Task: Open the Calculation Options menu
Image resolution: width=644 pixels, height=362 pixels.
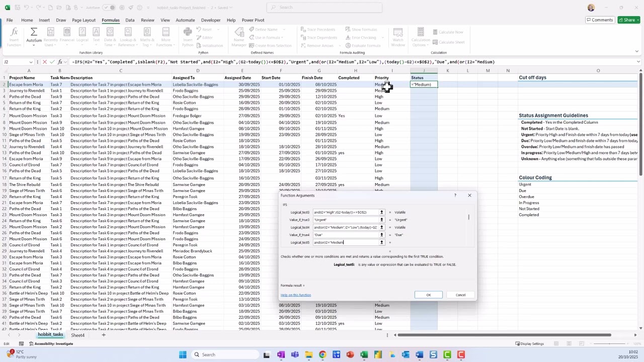Action: coord(421,37)
